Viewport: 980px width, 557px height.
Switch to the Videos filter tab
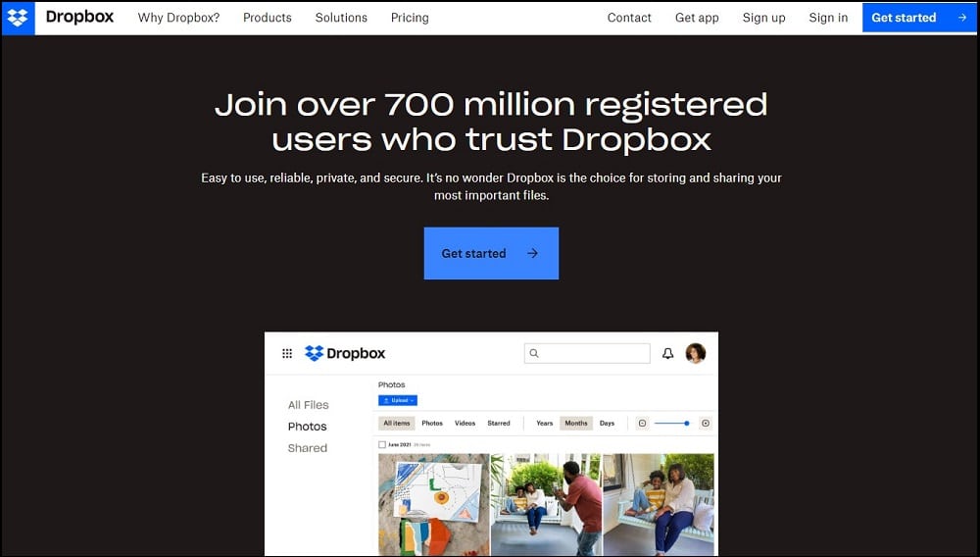click(x=465, y=424)
